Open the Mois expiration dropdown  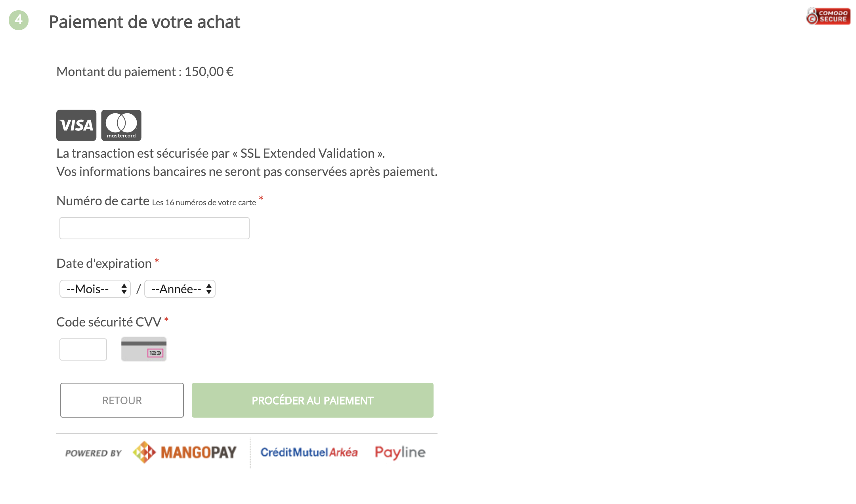95,289
